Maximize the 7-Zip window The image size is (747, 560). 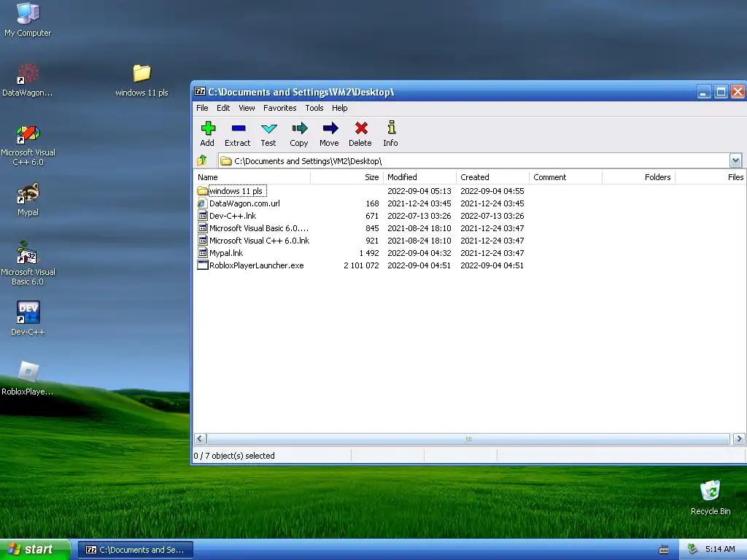(x=721, y=91)
